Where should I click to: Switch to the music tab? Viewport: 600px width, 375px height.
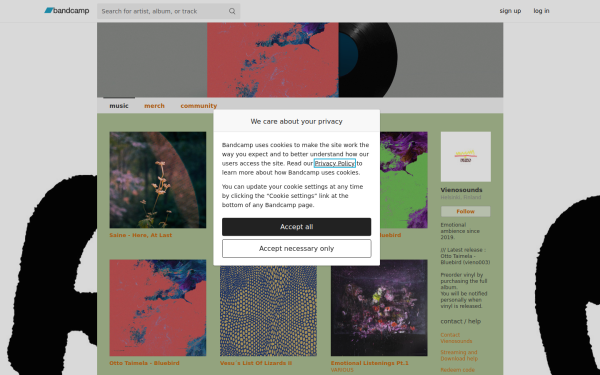(x=119, y=106)
